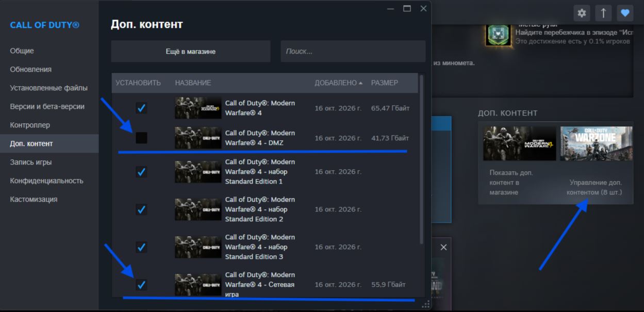Sort list by НАЗВАНИЕ column
The width and height of the screenshot is (644, 312).
coord(193,83)
